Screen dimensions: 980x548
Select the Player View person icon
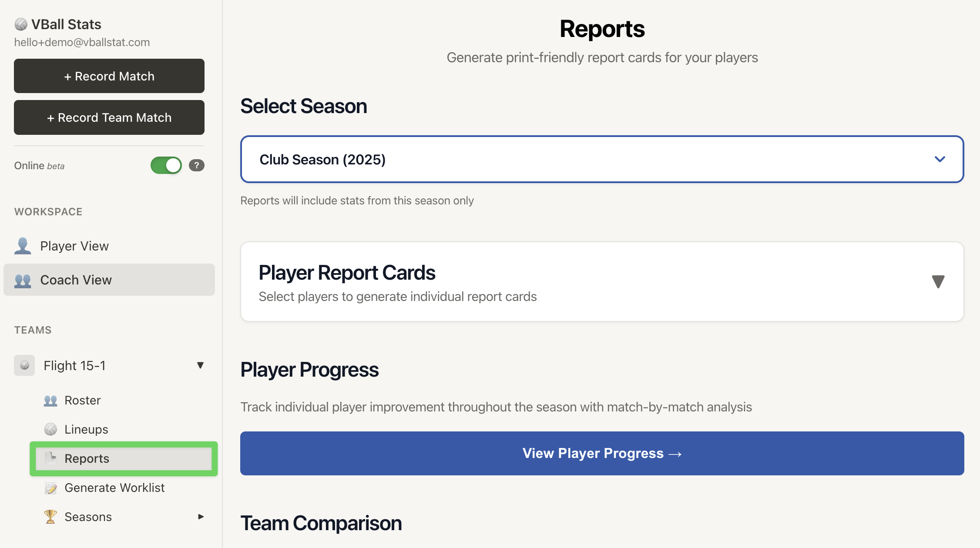coord(22,246)
